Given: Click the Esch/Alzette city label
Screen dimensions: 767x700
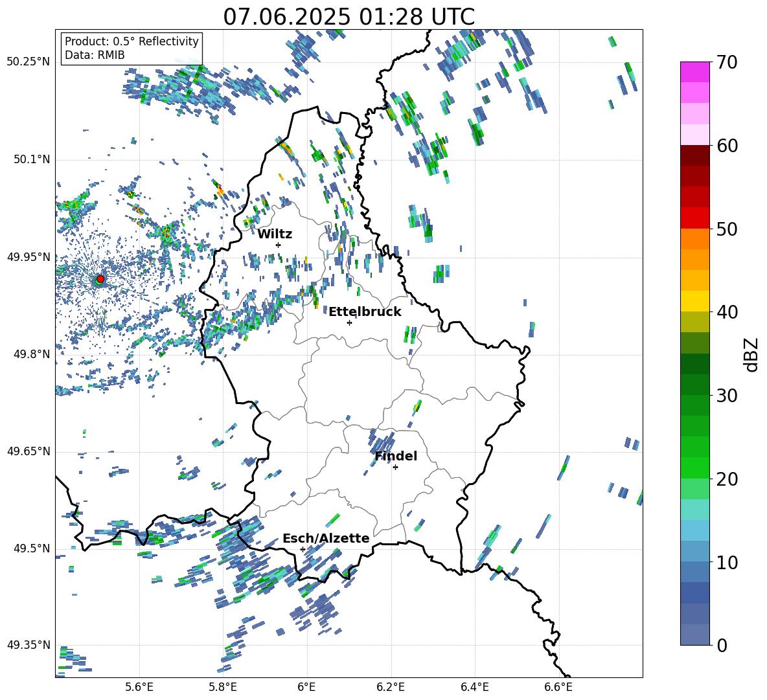Looking at the screenshot, I should 326,538.
